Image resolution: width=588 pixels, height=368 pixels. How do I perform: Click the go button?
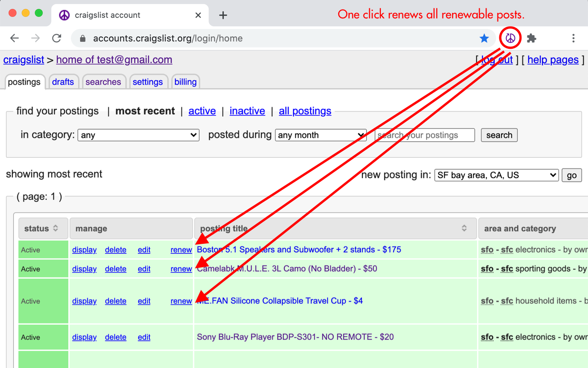tap(572, 175)
